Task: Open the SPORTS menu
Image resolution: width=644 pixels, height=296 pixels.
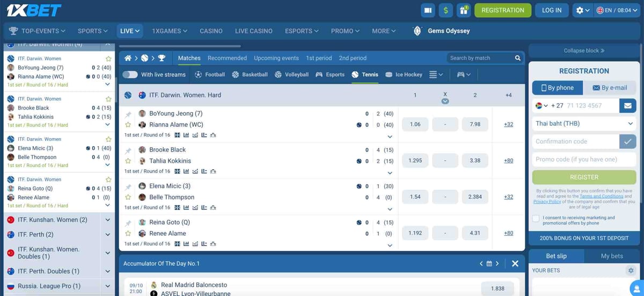Action: tap(93, 31)
